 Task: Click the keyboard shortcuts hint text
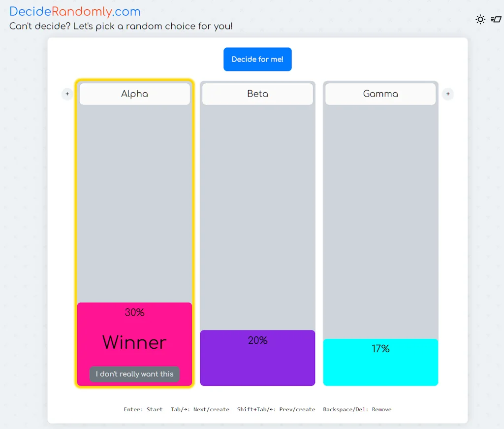pos(257,409)
